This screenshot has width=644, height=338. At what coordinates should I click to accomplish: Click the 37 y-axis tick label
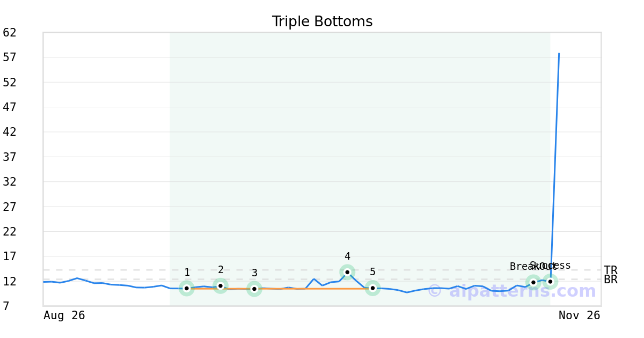click(10, 157)
